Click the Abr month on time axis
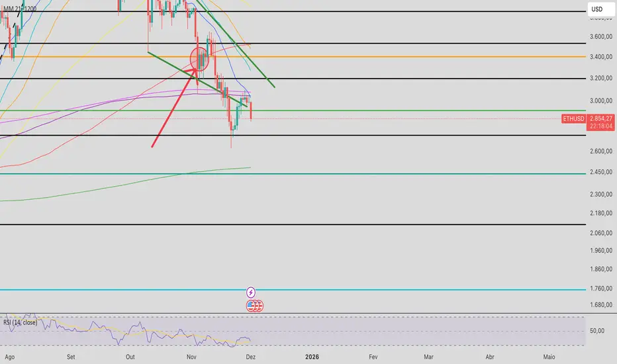617x364 pixels. [x=490, y=357]
